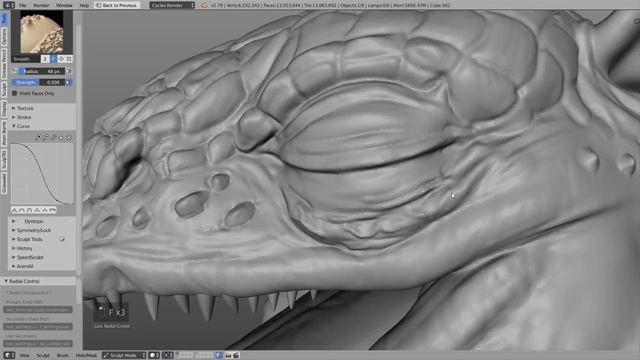Open the Help menu
The height and width of the screenshot is (360, 640).
[x=84, y=5]
